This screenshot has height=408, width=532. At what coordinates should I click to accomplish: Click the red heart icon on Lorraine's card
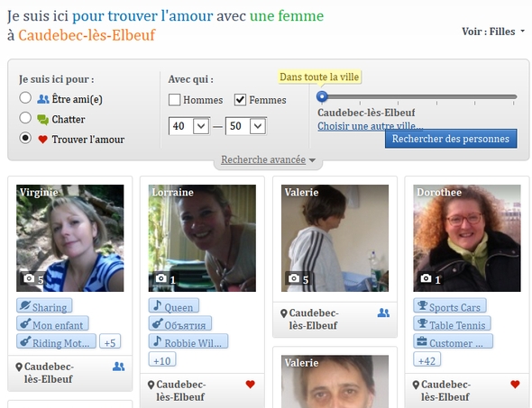[x=250, y=384]
